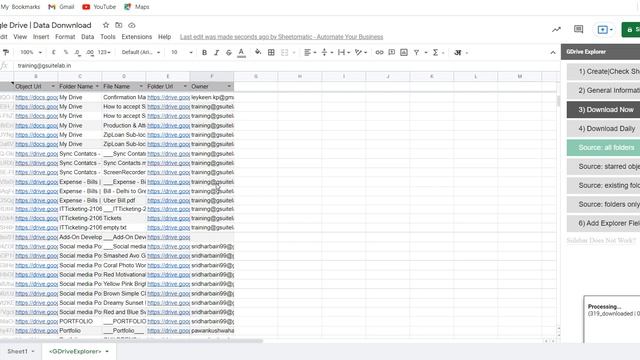Click 1) Create|Check Sheet sidebar button
The width and height of the screenshot is (640, 360).
(603, 71)
